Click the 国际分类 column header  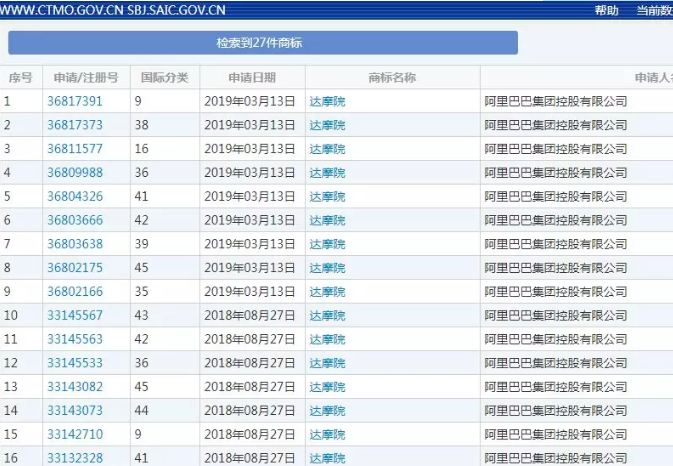point(164,78)
